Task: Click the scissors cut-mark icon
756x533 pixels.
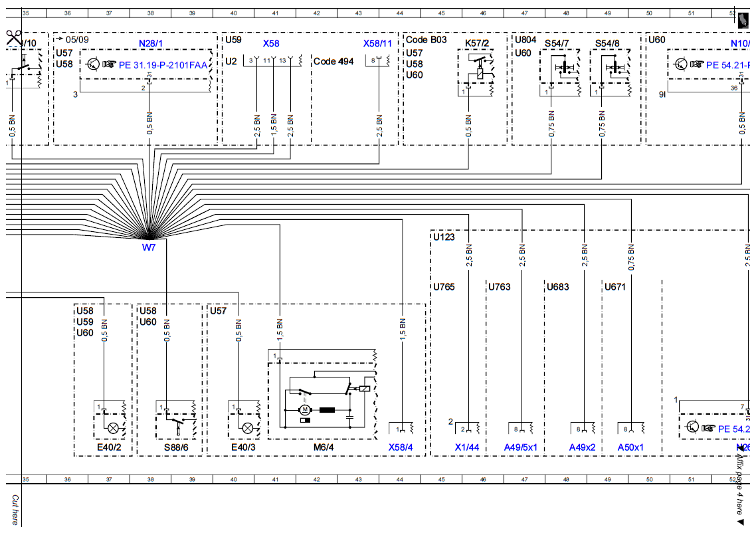Action: (14, 38)
